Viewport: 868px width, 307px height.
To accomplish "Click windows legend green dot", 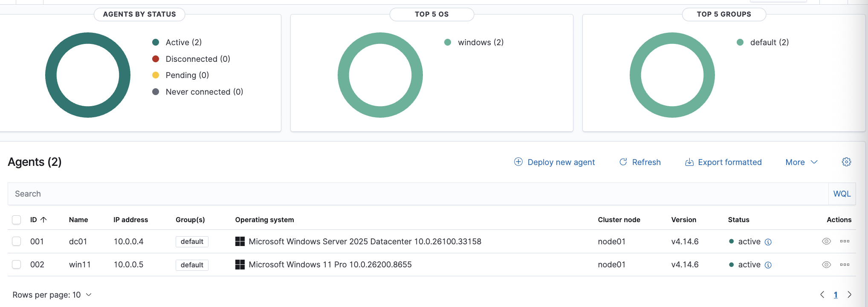I will (x=448, y=42).
